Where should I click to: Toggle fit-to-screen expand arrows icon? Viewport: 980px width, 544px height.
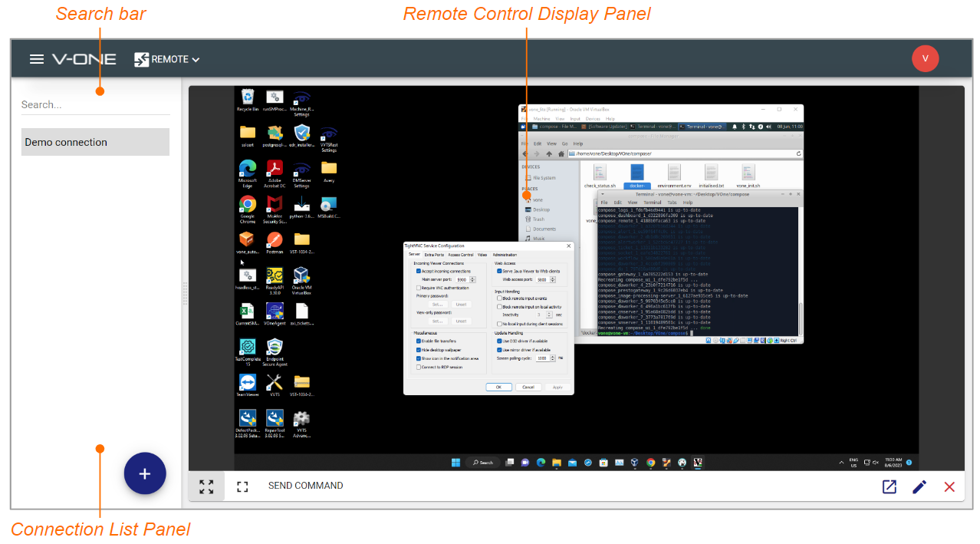(x=206, y=486)
